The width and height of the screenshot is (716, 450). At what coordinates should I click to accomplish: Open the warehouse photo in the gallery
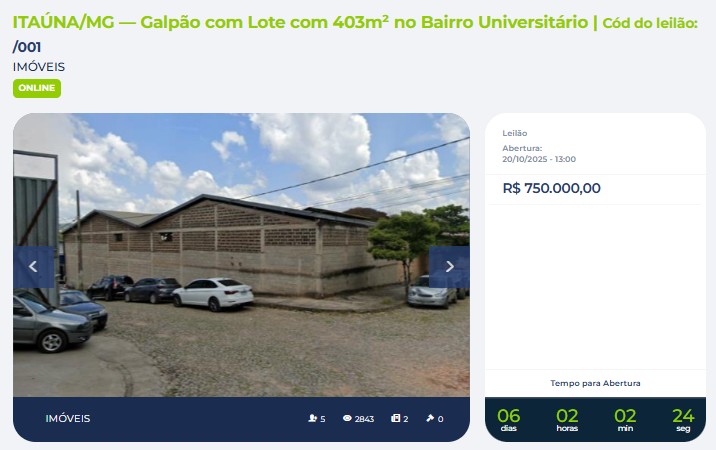241,255
